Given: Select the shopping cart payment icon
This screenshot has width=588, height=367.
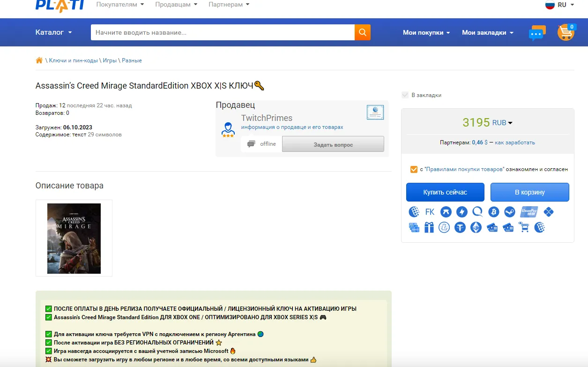Looking at the screenshot, I should point(524,228).
